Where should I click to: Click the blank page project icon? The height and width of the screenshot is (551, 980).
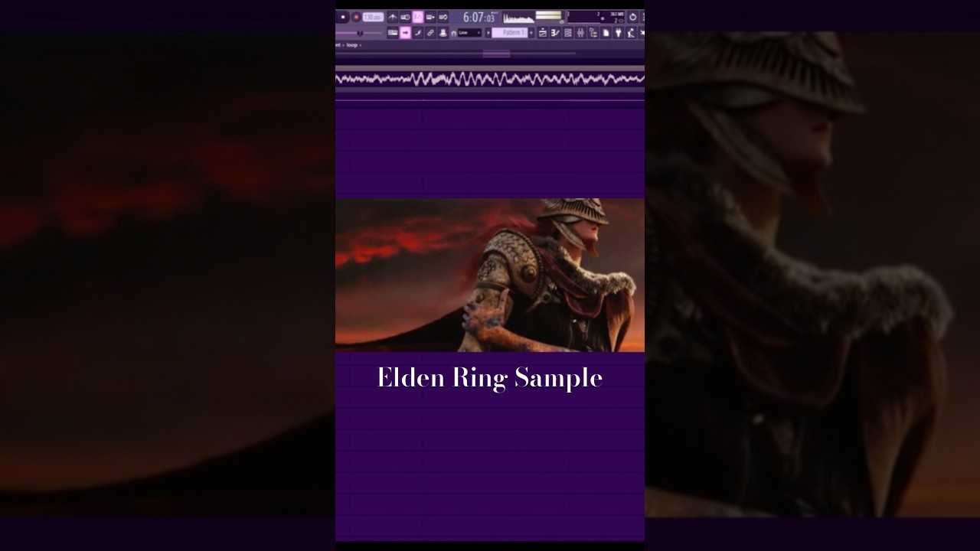point(606,33)
